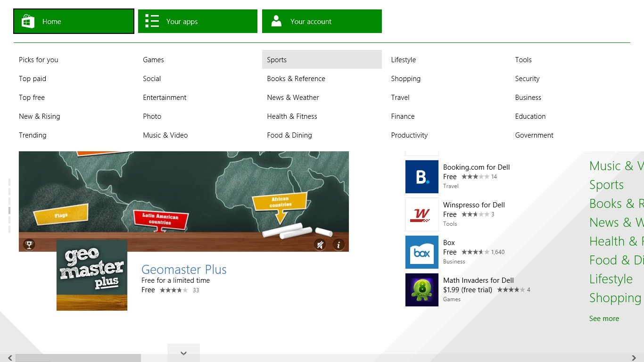Browse New & Rising apps
The image size is (644, 362).
(x=40, y=116)
